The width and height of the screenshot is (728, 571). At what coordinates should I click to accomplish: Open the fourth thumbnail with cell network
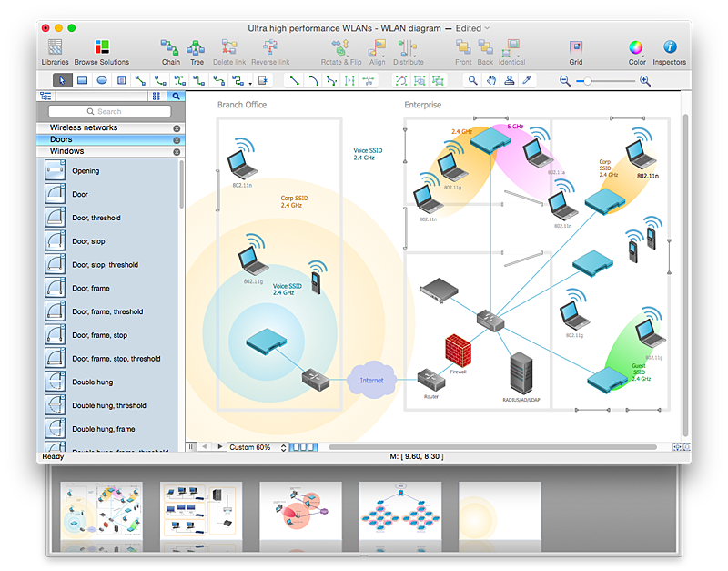click(x=400, y=510)
